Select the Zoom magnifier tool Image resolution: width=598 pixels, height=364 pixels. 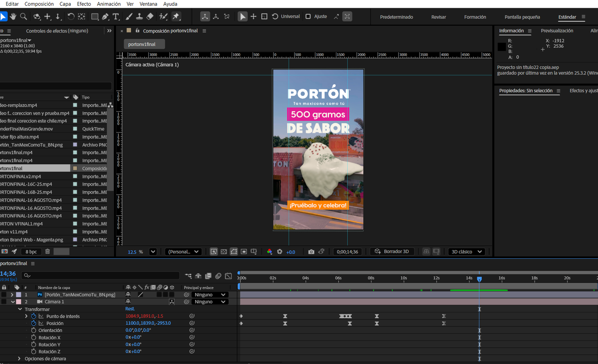click(x=24, y=16)
